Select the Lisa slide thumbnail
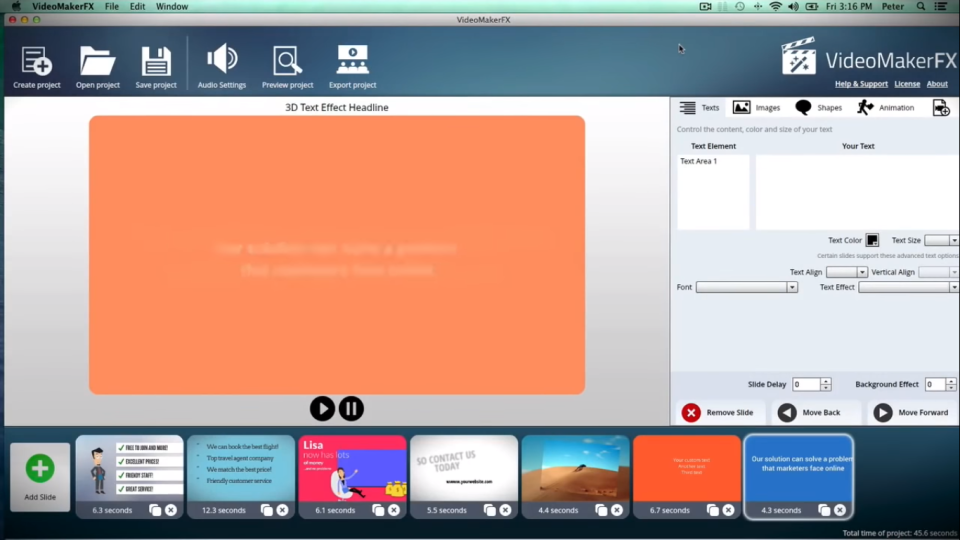 tap(352, 468)
